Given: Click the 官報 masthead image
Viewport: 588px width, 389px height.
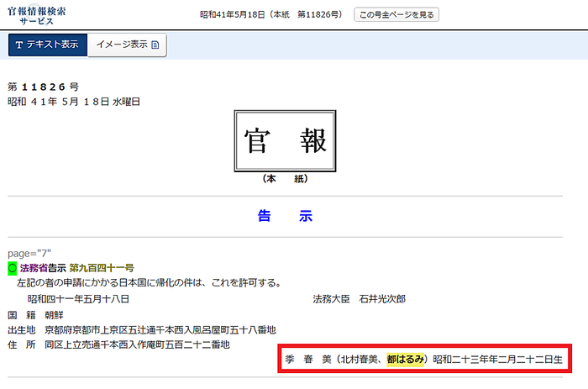Looking at the screenshot, I should [x=285, y=141].
